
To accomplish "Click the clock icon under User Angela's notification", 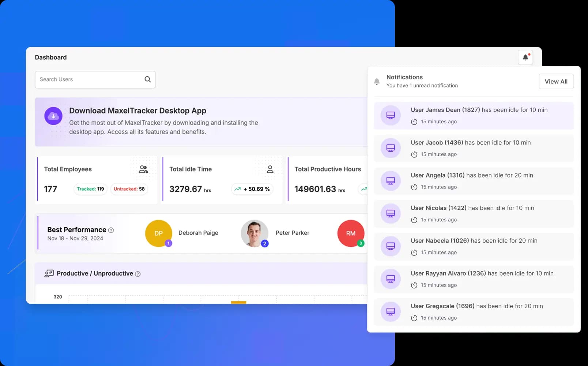I will click(x=414, y=187).
